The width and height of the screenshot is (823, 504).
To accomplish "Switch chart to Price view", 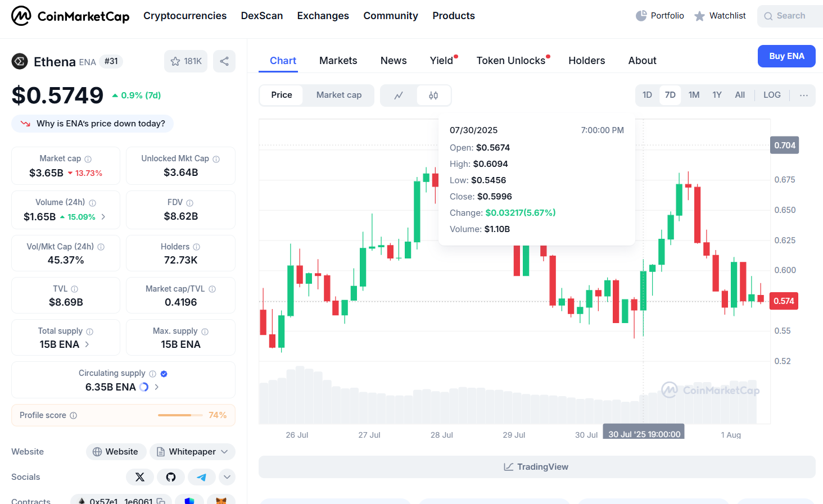I will pyautogui.click(x=282, y=95).
